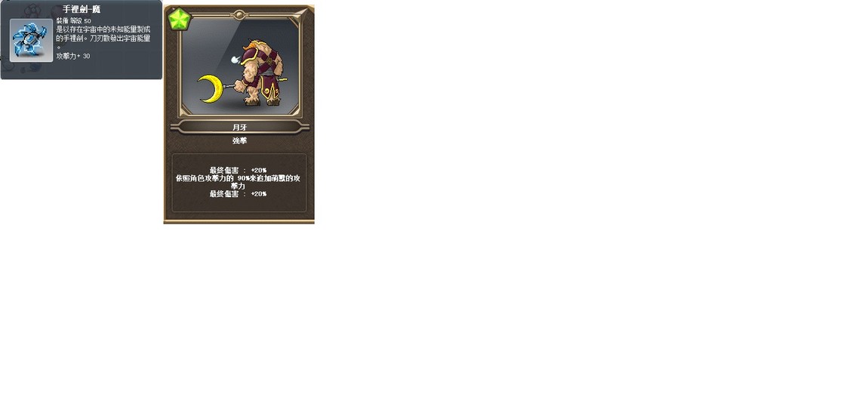The width and height of the screenshot is (868, 401).
Task: Click the 手裡劍-魔 item title
Action: [x=82, y=9]
